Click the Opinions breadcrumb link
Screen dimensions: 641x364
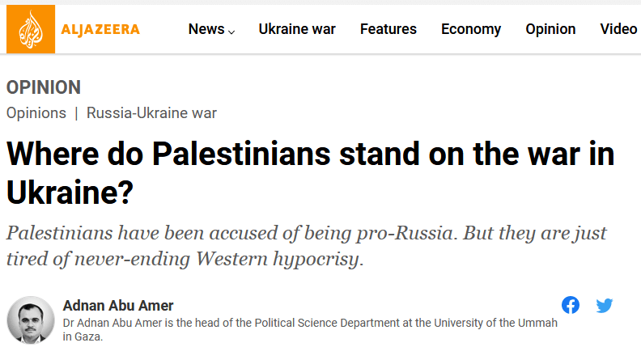[x=36, y=113]
